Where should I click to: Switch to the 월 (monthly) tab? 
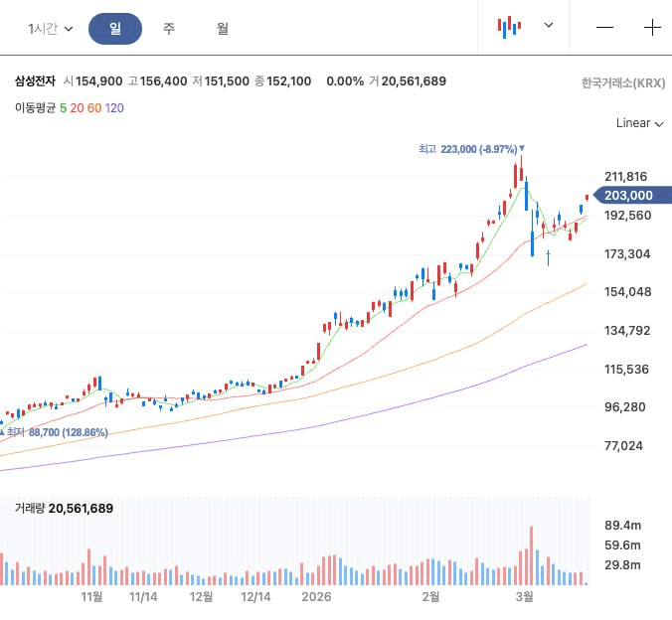223,29
